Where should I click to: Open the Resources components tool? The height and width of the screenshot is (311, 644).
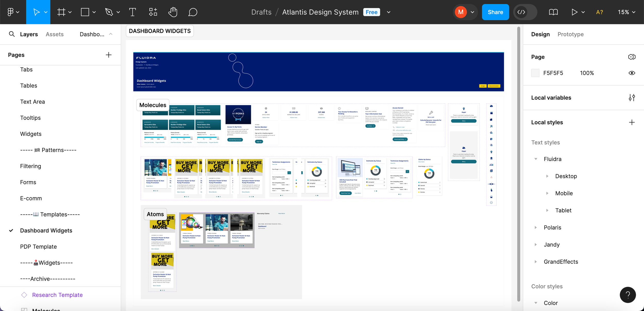click(153, 12)
